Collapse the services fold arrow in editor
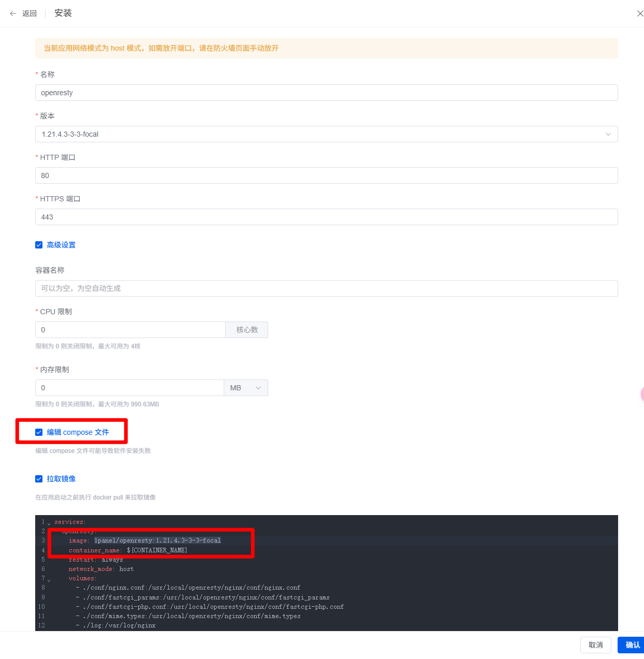 coord(49,523)
